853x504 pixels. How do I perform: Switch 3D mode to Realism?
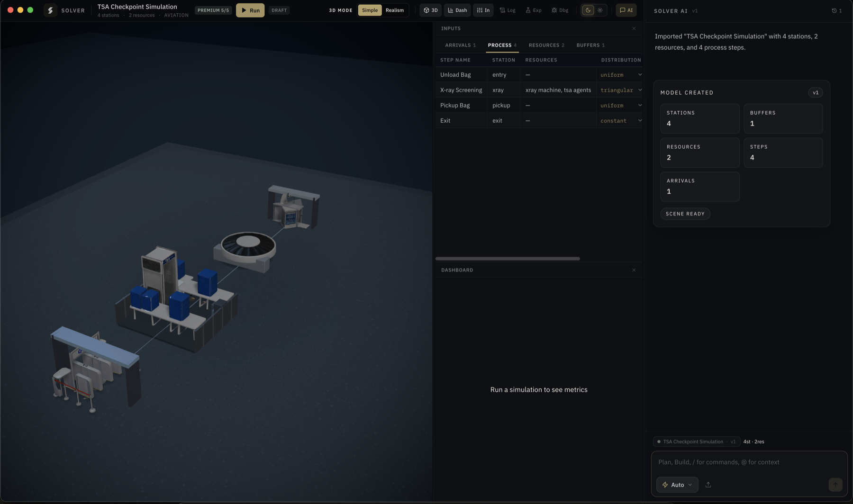coord(395,10)
